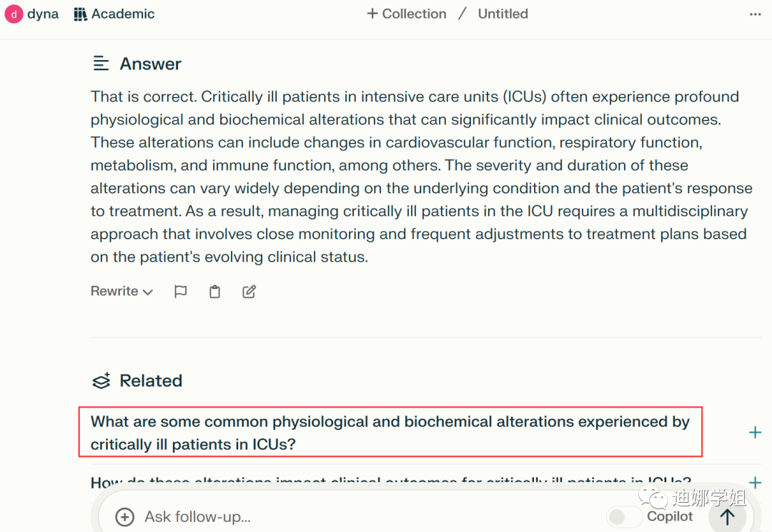Open the 'common physiological and biochemical alterations' question
Screen dimensions: 772x532
click(x=390, y=433)
